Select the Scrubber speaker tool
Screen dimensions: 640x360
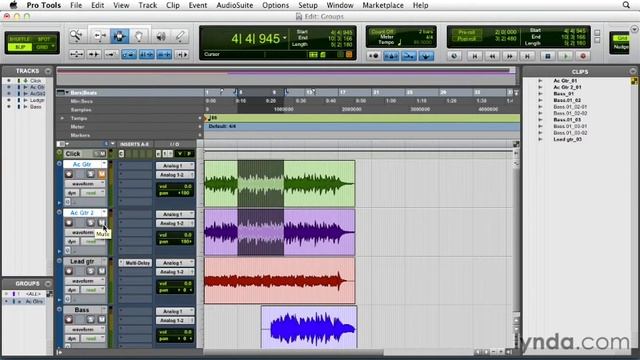click(161, 36)
